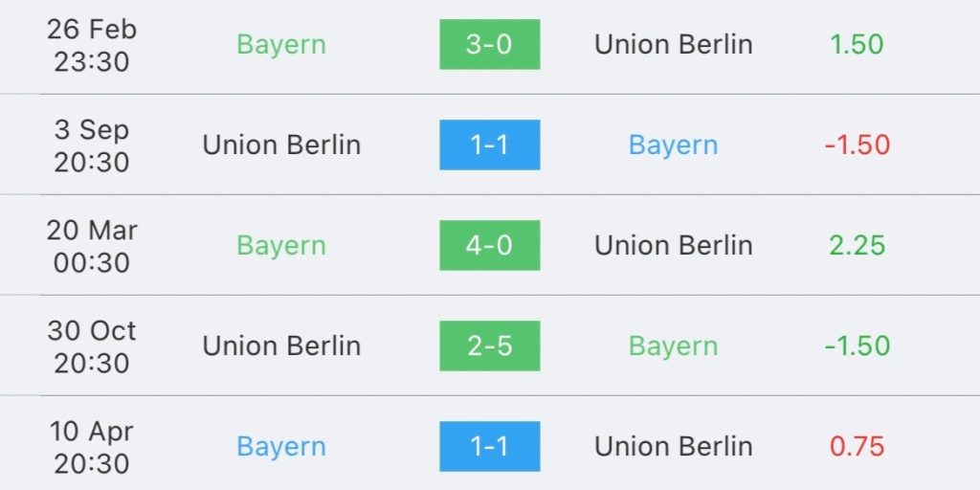This screenshot has height=490, width=980.
Task: Tap the 2-5 score badge
Action: [x=489, y=345]
